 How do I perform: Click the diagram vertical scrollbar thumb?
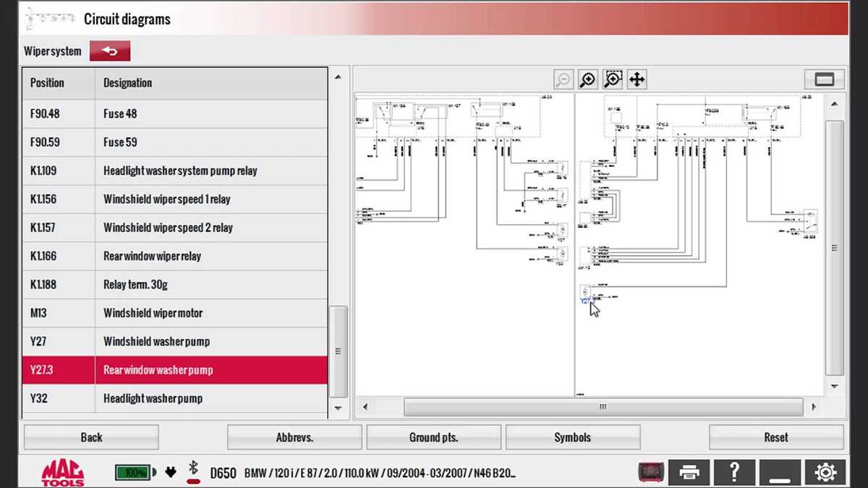pyautogui.click(x=835, y=247)
